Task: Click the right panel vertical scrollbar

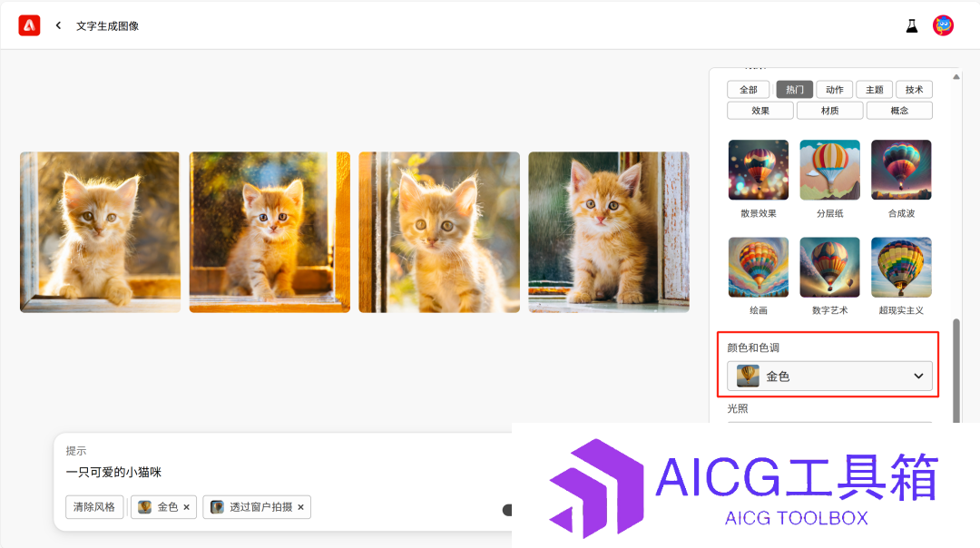Action: [x=956, y=371]
